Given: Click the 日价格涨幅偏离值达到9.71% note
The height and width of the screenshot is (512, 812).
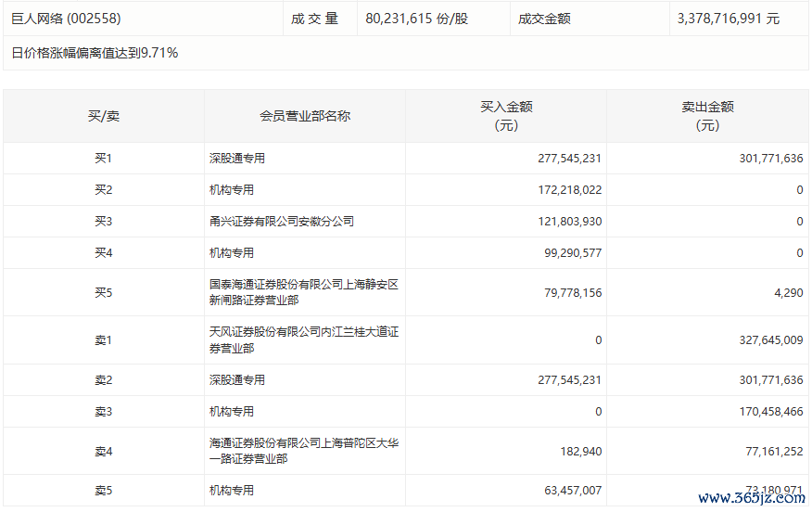Looking at the screenshot, I should 95,53.
